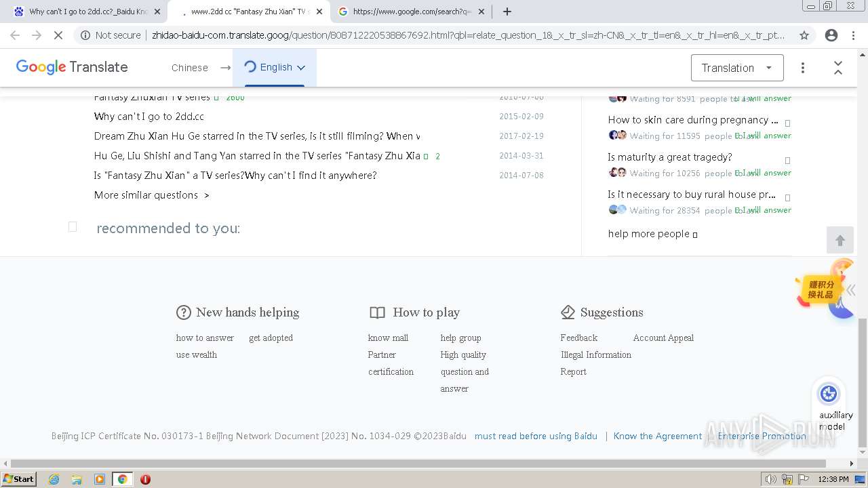
Task: Click Chrome icon in taskbar
Action: 123,479
